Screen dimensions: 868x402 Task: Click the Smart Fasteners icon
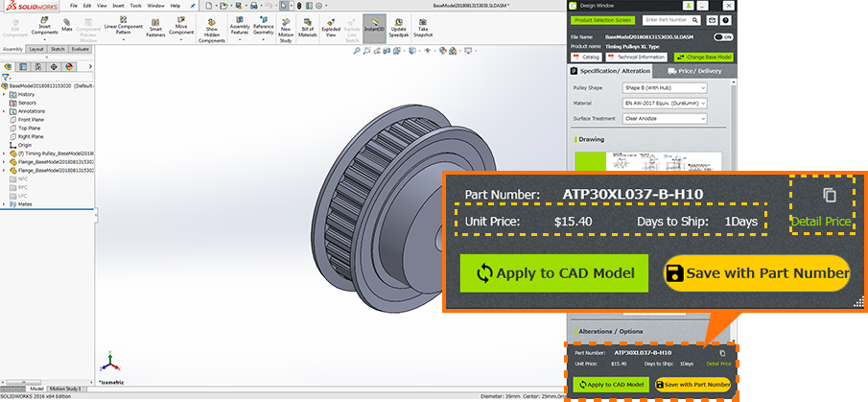point(155,27)
